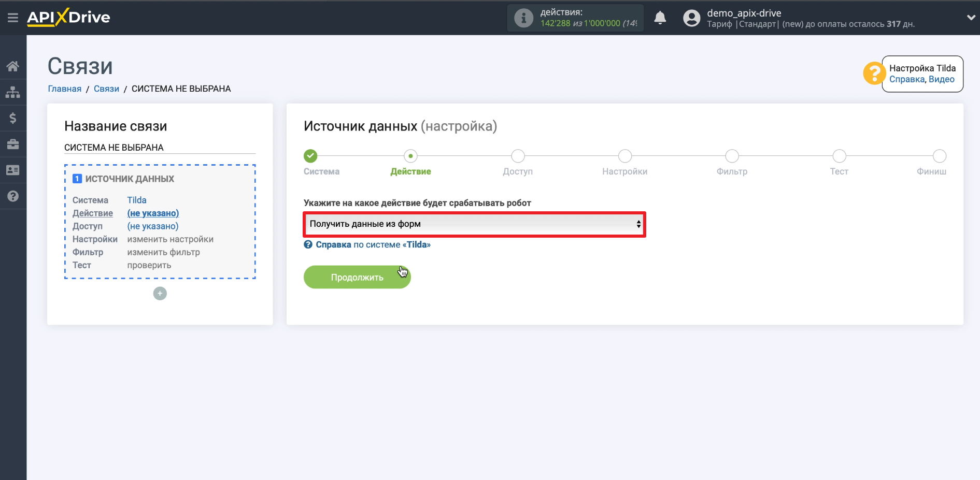The height and width of the screenshot is (480, 980).
Task: Click the ИСТОЧНИК ДАННЫХ block header
Action: [x=130, y=179]
